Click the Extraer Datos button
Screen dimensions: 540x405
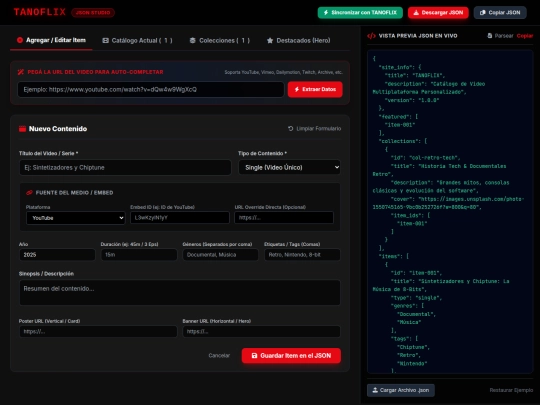315,90
